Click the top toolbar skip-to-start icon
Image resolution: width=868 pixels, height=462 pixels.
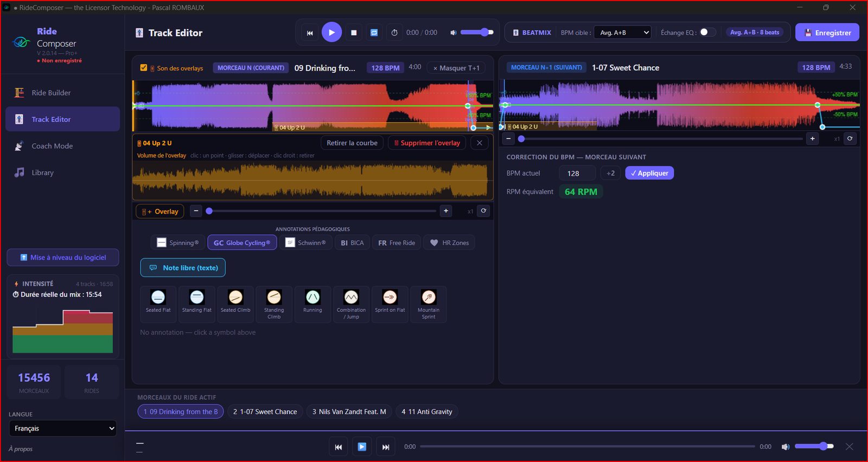(310, 33)
